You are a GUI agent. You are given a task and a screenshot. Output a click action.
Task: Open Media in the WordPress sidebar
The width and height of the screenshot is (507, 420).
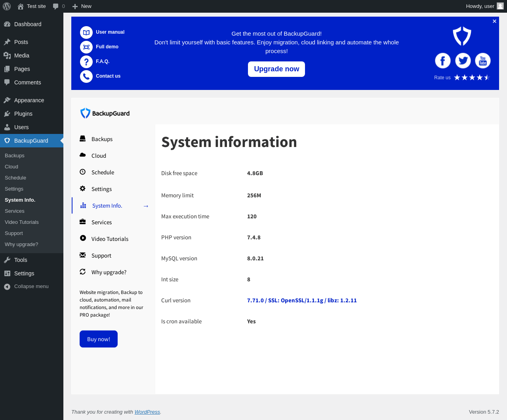tap(32, 55)
